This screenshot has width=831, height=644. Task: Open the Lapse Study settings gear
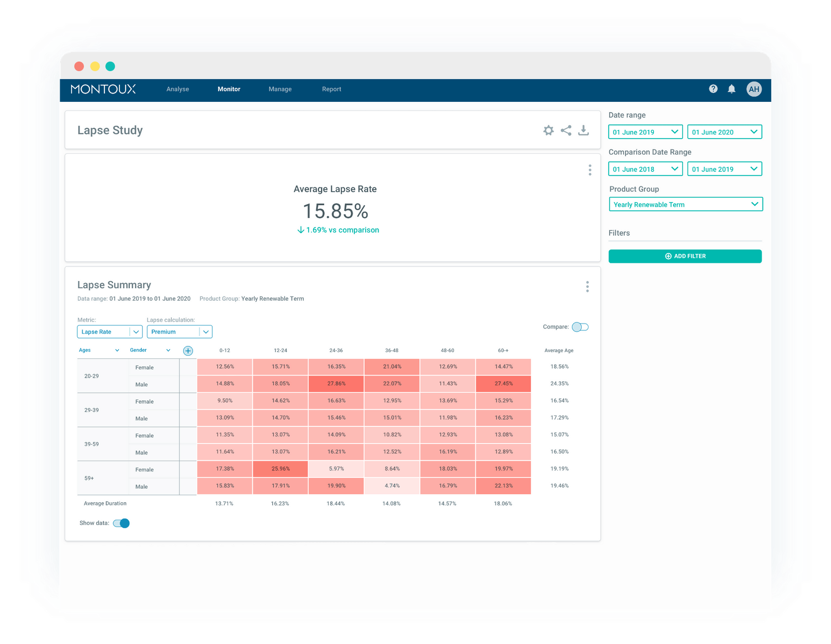pos(548,130)
